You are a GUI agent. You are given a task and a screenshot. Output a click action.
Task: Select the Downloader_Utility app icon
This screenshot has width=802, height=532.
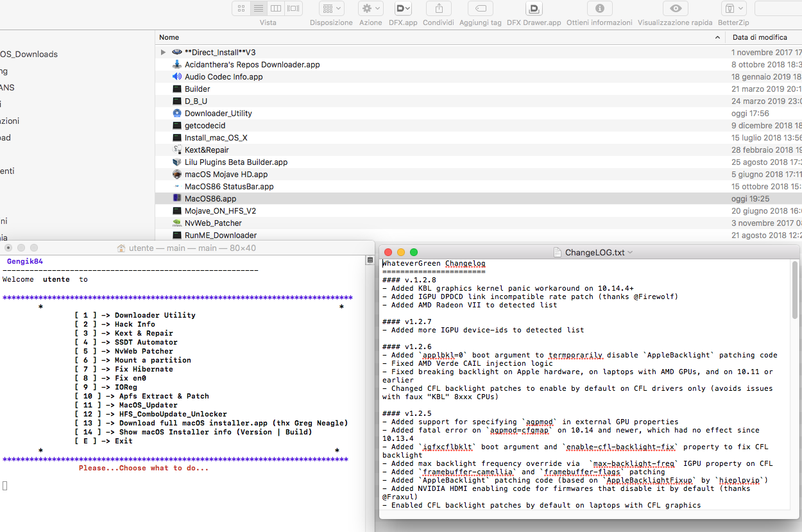click(177, 113)
